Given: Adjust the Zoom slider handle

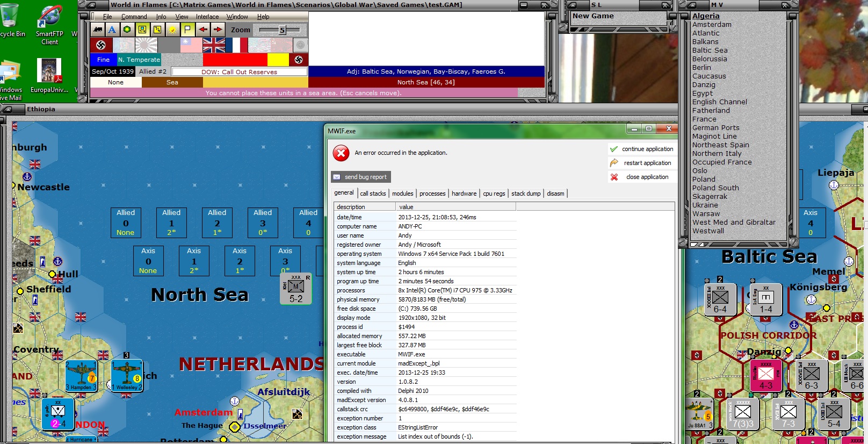Looking at the screenshot, I should [x=283, y=30].
